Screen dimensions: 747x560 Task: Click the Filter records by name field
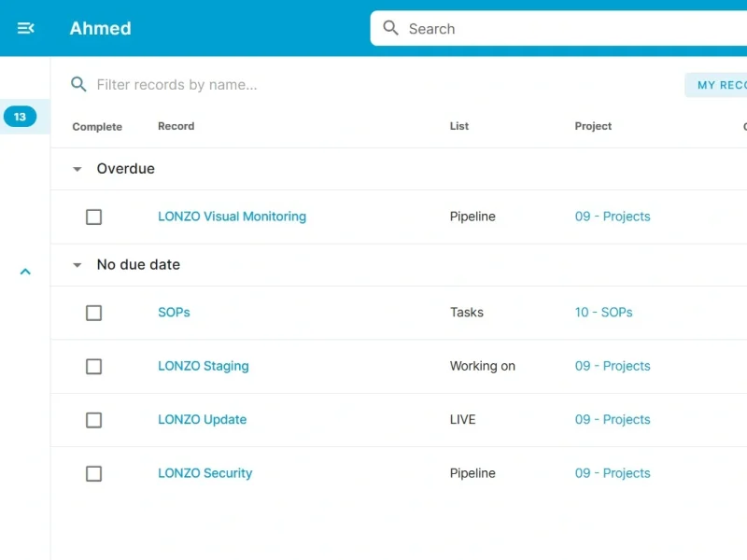click(x=176, y=85)
